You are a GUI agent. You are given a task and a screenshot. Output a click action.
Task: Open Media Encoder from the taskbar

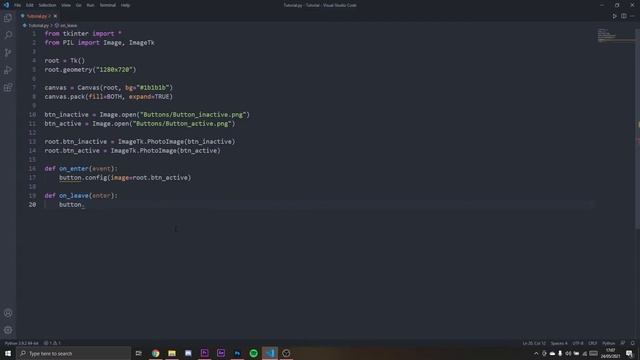coord(221,353)
